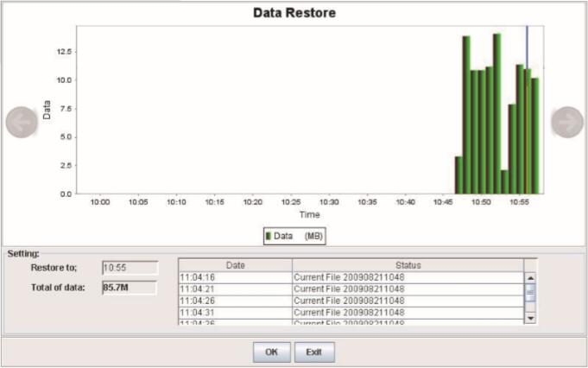Click the Restore to time field
The height and width of the screenshot is (368, 588).
(x=130, y=268)
